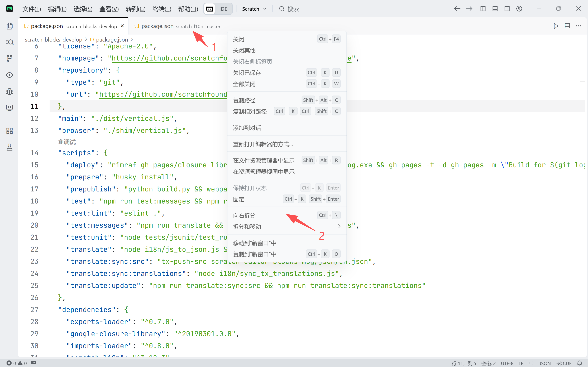Open the Testing flask icon in sidebar
Screen dimensions: 588x367
[9, 147]
